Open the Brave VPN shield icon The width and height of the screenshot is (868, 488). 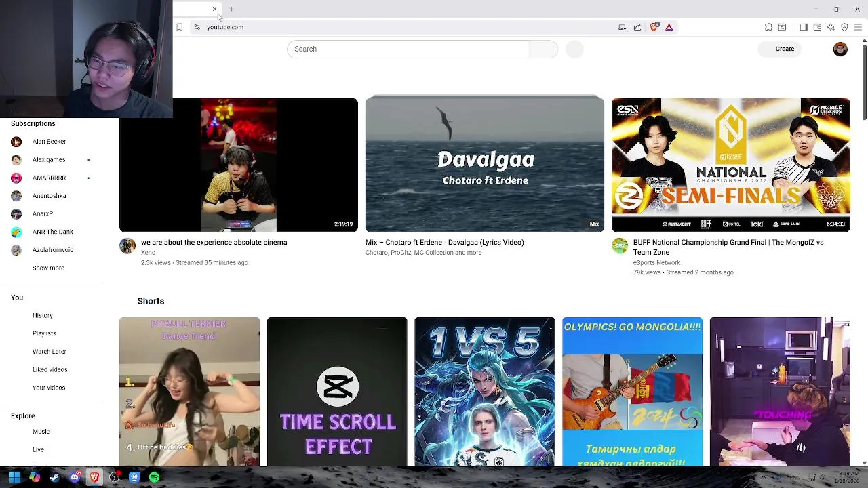[844, 27]
